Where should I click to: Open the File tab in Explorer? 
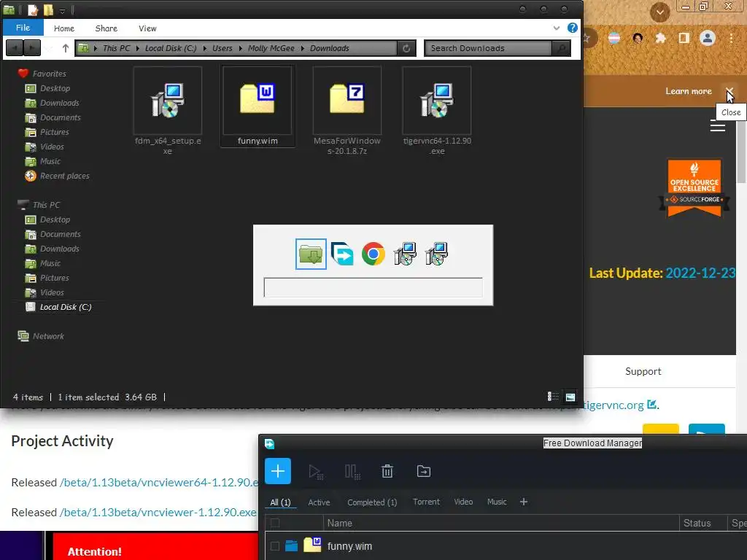23,28
